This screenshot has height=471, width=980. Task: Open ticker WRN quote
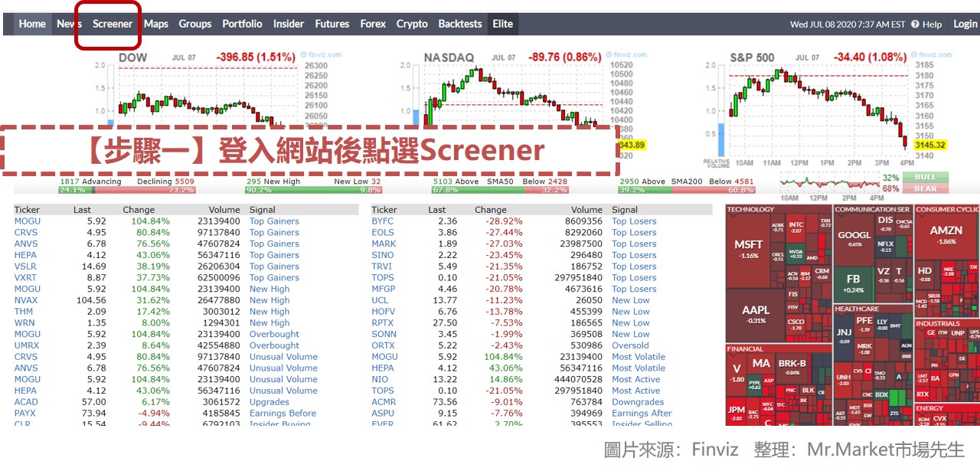(x=24, y=323)
